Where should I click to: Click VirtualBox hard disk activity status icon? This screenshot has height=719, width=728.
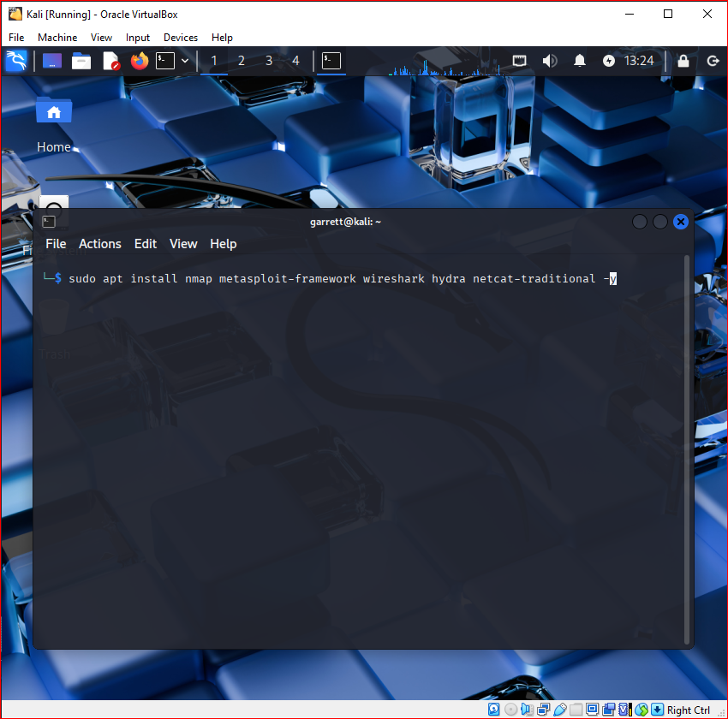[x=493, y=710]
